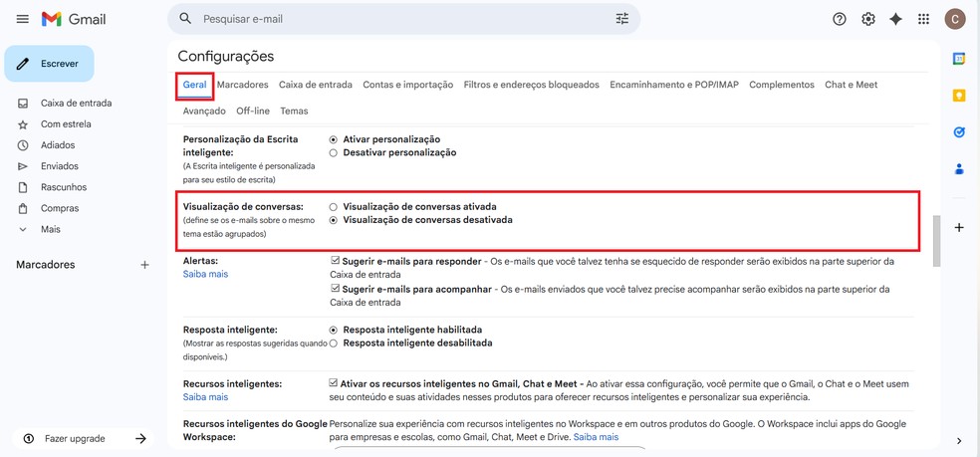Click the Pesquisar e-mail search field
Image resolution: width=980 pixels, height=457 pixels.
pos(398,19)
